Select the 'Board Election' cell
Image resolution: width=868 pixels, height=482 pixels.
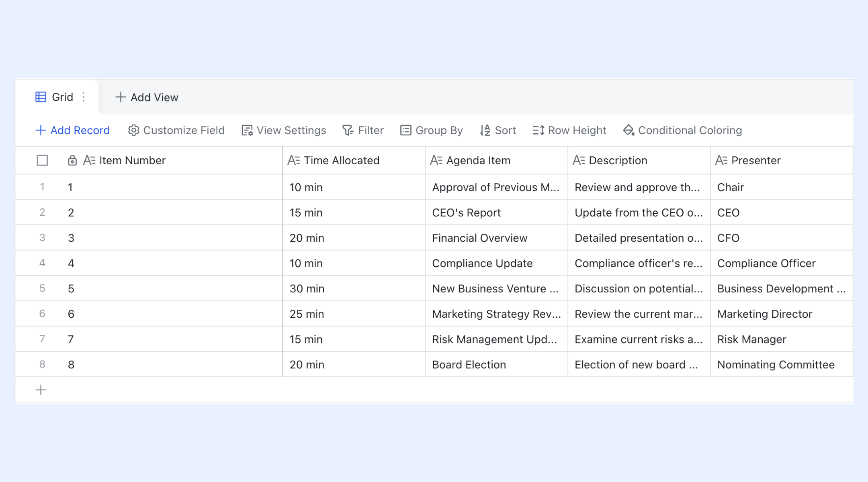[x=497, y=364]
